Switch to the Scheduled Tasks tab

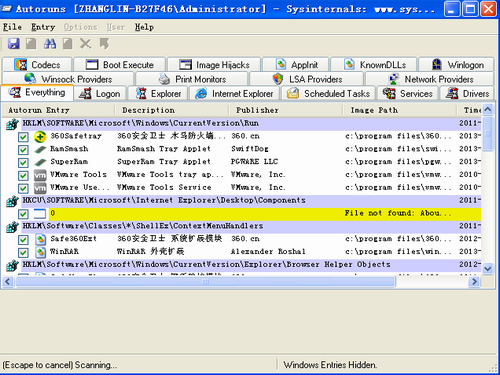tap(328, 94)
